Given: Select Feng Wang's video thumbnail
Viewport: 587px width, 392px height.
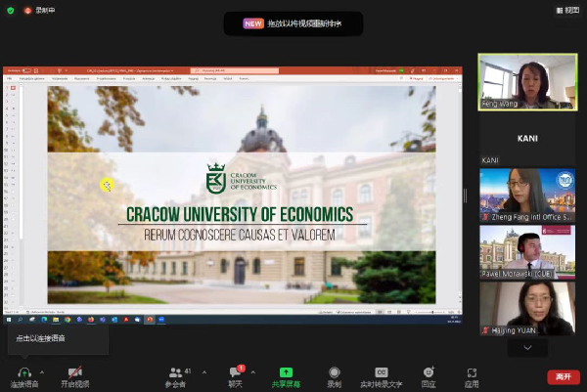Looking at the screenshot, I should click(527, 82).
